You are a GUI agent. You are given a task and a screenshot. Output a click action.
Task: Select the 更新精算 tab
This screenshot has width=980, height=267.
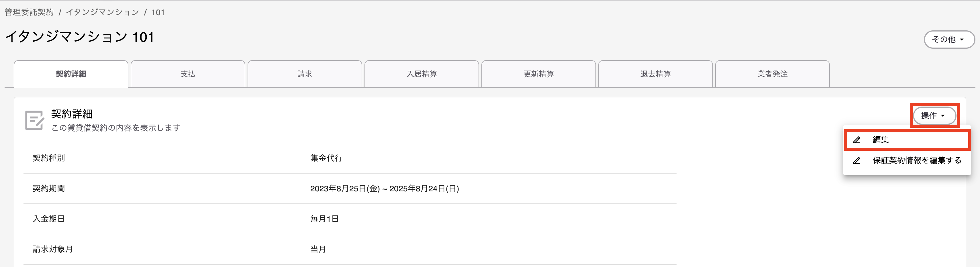(539, 74)
